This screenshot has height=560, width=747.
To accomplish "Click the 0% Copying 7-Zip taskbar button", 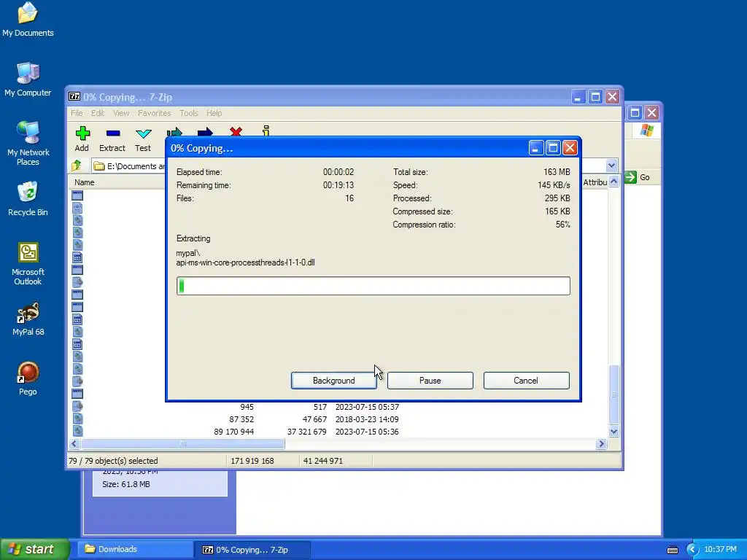I will pos(252,550).
